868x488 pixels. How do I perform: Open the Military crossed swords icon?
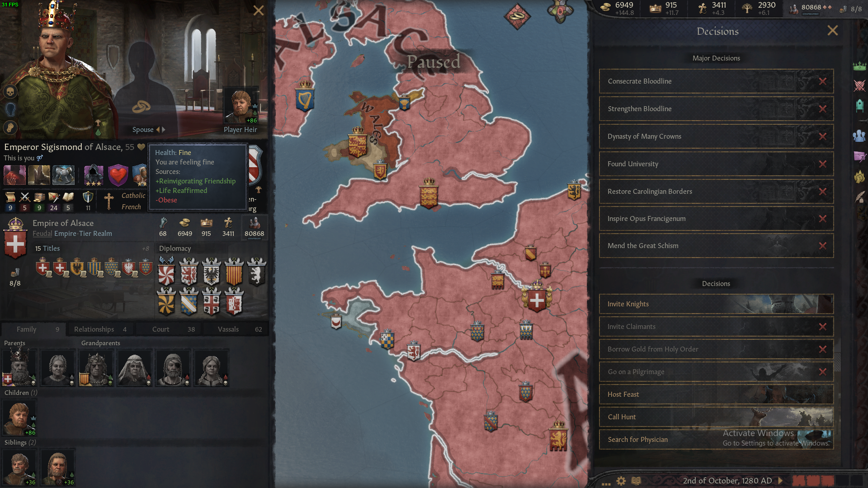859,85
